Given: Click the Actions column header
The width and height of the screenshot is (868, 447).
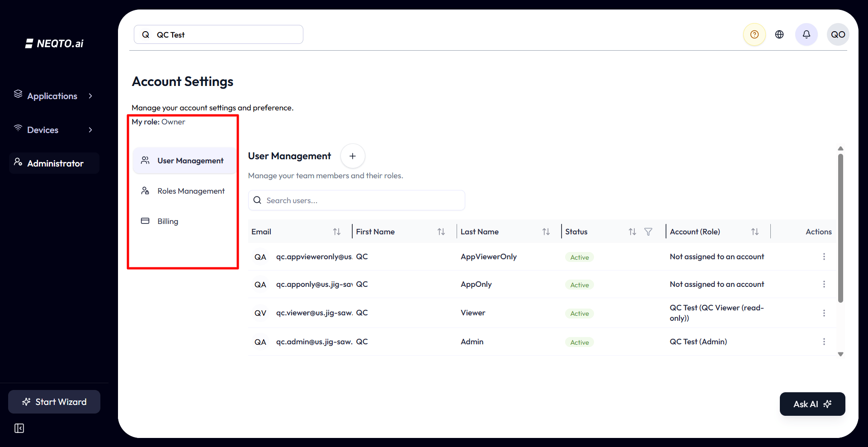Looking at the screenshot, I should point(818,232).
